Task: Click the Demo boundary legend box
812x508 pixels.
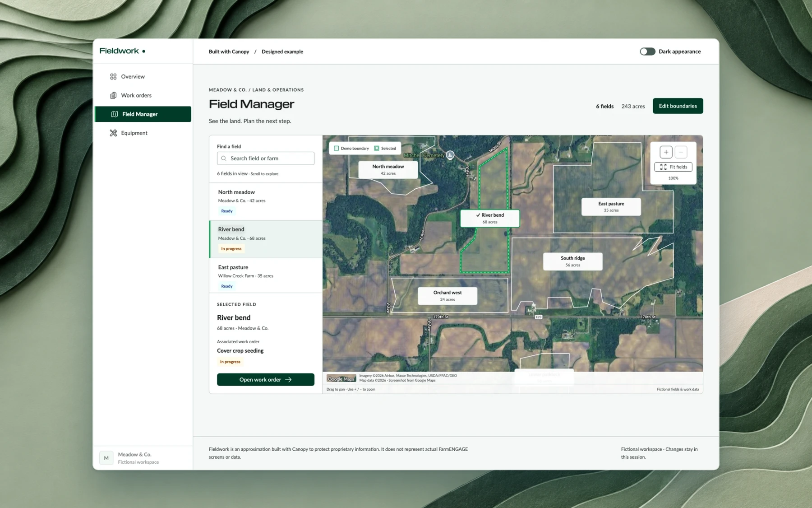Action: pyautogui.click(x=336, y=148)
